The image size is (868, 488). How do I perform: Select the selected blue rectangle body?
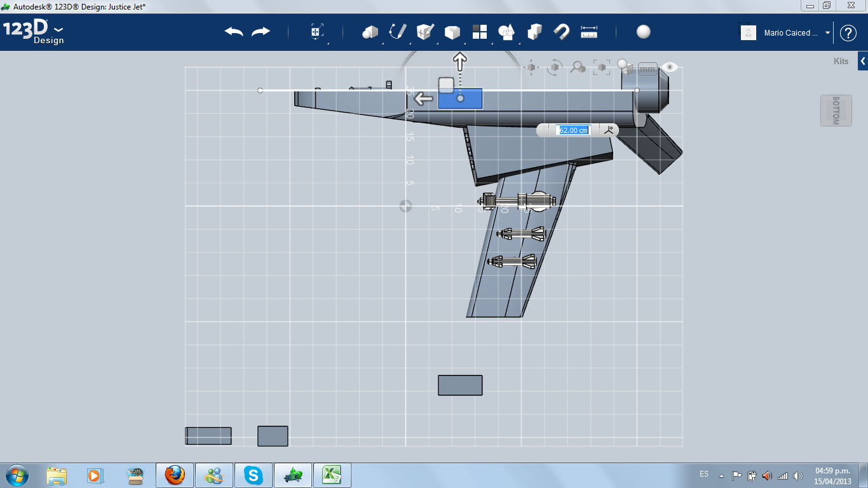click(460, 98)
